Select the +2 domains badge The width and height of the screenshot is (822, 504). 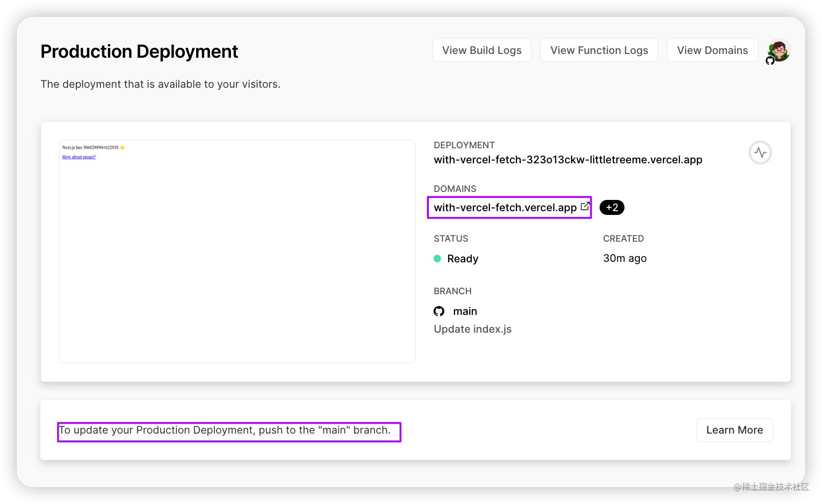coord(612,207)
